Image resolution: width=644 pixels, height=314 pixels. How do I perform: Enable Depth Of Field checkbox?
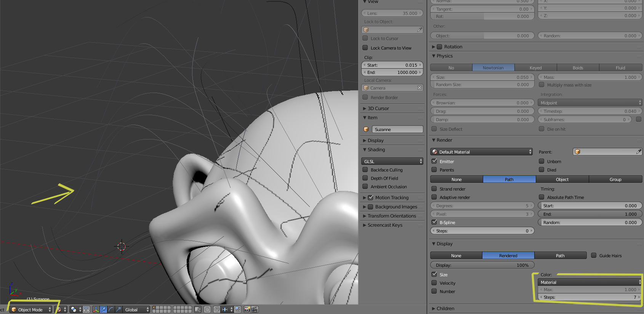(x=365, y=178)
